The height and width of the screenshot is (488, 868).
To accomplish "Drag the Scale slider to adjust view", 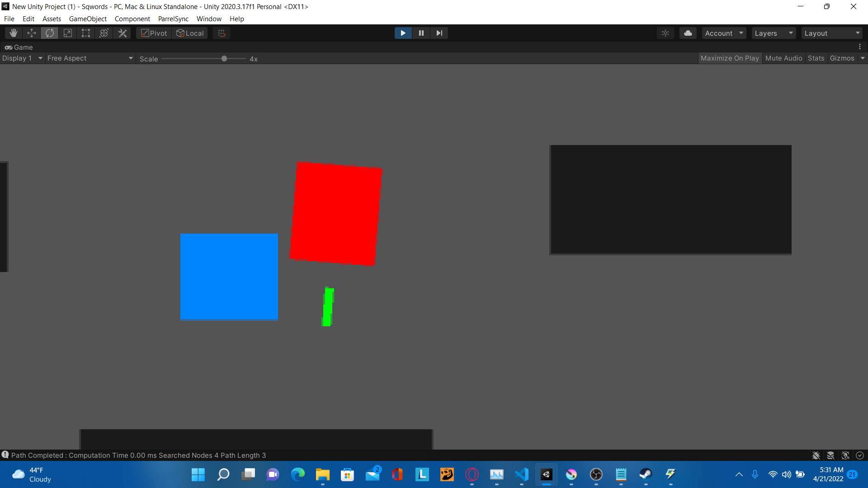I will pyautogui.click(x=225, y=58).
